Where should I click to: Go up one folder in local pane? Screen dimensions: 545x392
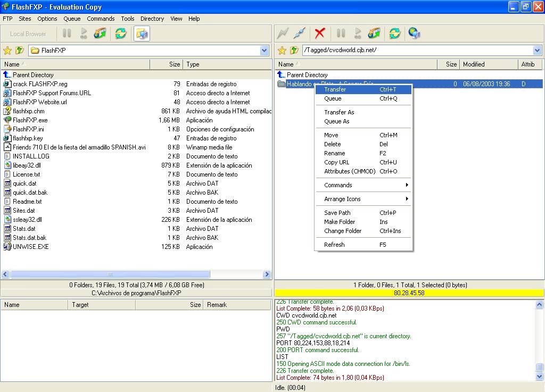(x=20, y=51)
